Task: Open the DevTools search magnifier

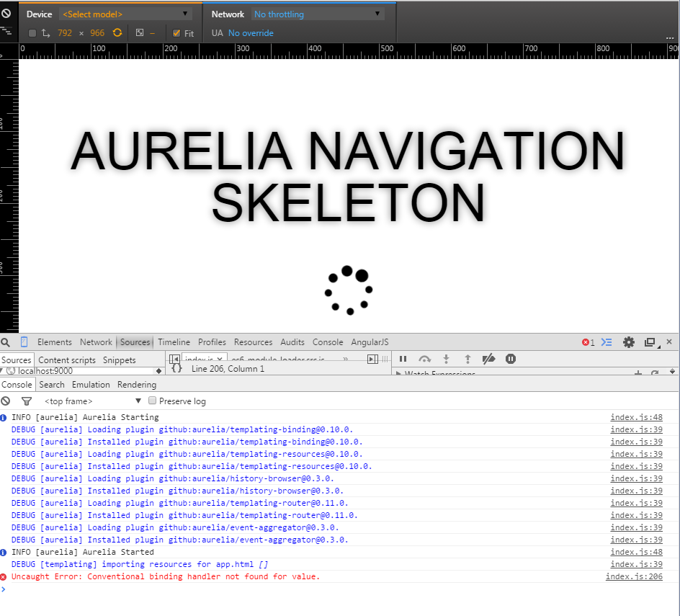Action: tap(6, 342)
